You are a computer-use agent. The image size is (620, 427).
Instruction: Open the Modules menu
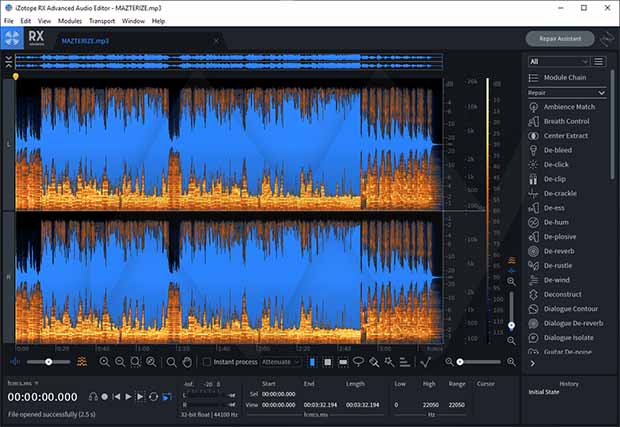pos(70,21)
